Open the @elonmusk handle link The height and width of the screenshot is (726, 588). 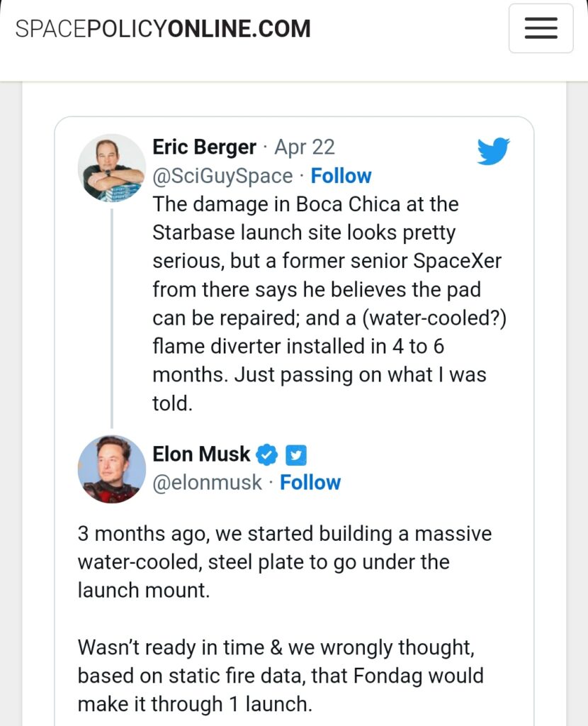(208, 483)
